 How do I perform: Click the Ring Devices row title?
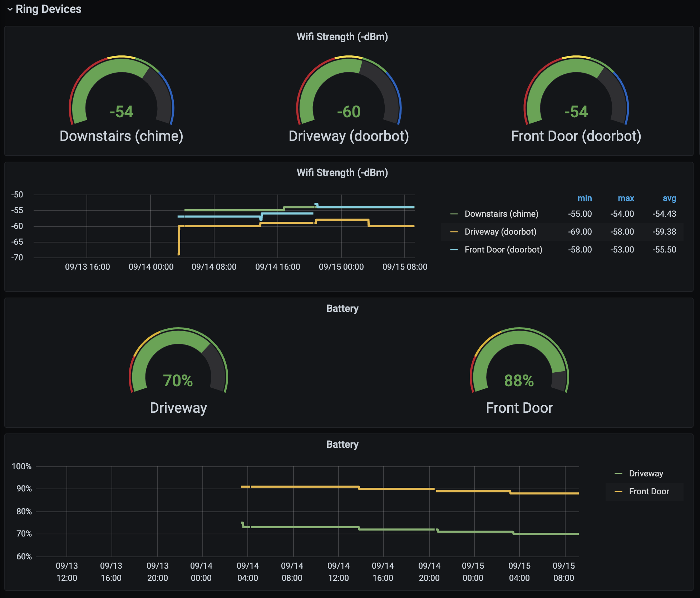(x=49, y=9)
